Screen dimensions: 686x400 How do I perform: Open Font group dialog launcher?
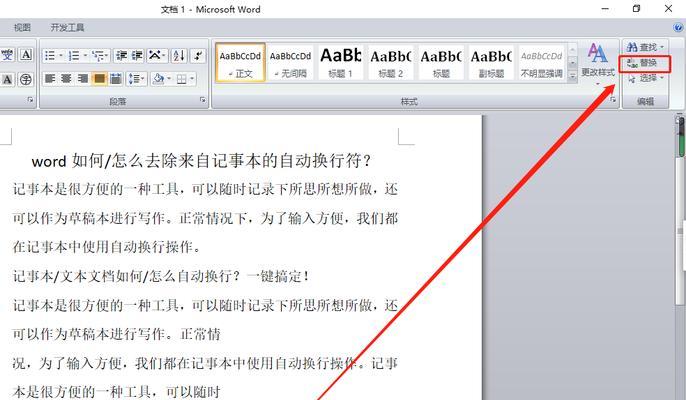[x=30, y=100]
